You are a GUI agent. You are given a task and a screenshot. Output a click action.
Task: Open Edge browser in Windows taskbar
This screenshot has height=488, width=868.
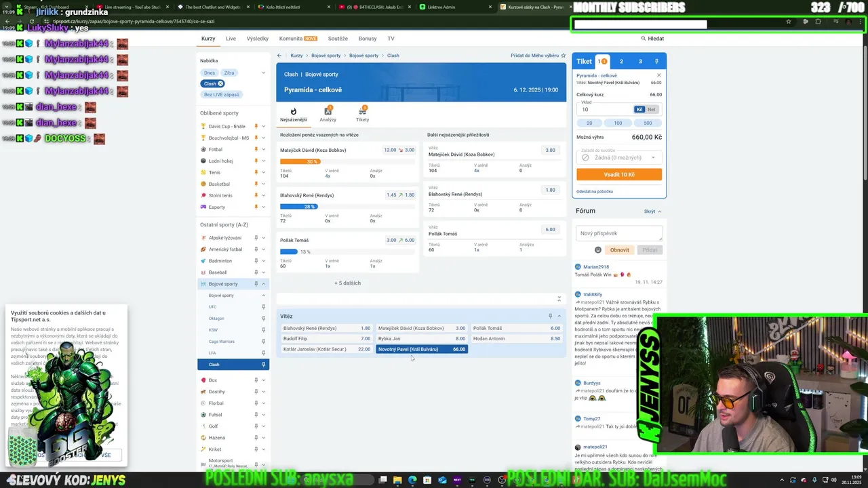click(x=412, y=480)
